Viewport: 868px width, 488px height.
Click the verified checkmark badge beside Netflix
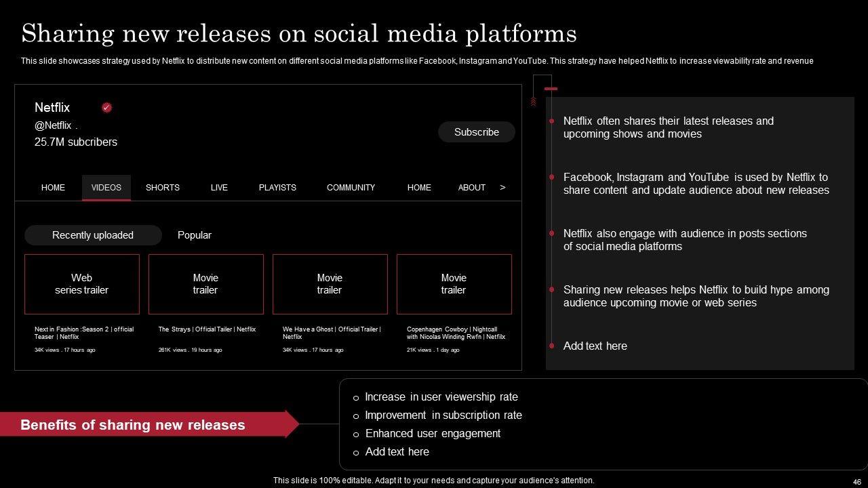[106, 108]
